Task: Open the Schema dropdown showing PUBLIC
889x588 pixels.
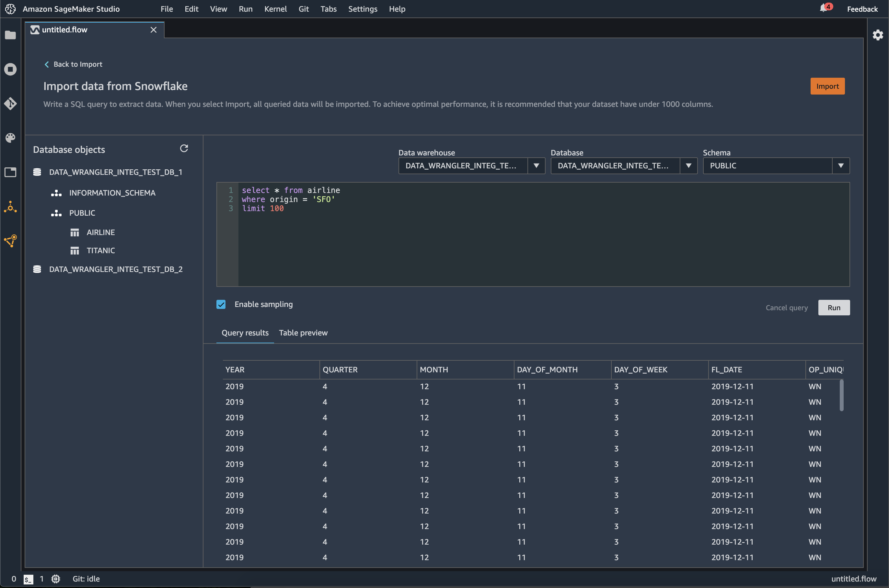Action: point(841,166)
